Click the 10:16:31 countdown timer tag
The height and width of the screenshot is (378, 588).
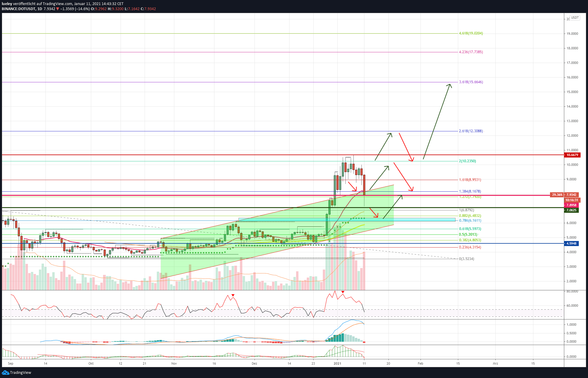point(572,200)
